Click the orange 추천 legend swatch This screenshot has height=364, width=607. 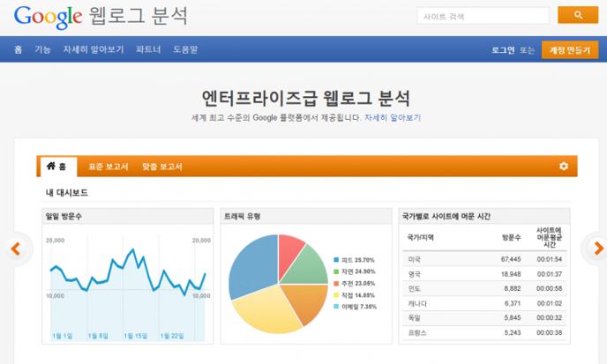pyautogui.click(x=336, y=284)
